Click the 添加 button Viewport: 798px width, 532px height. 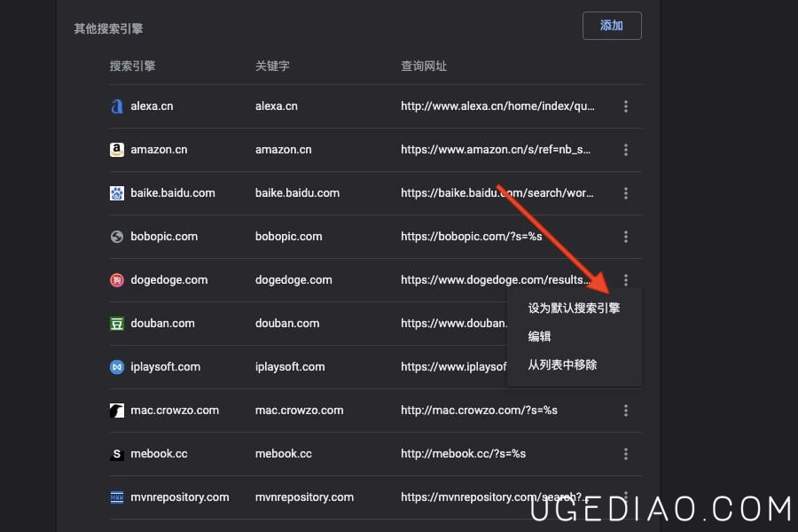(x=612, y=26)
